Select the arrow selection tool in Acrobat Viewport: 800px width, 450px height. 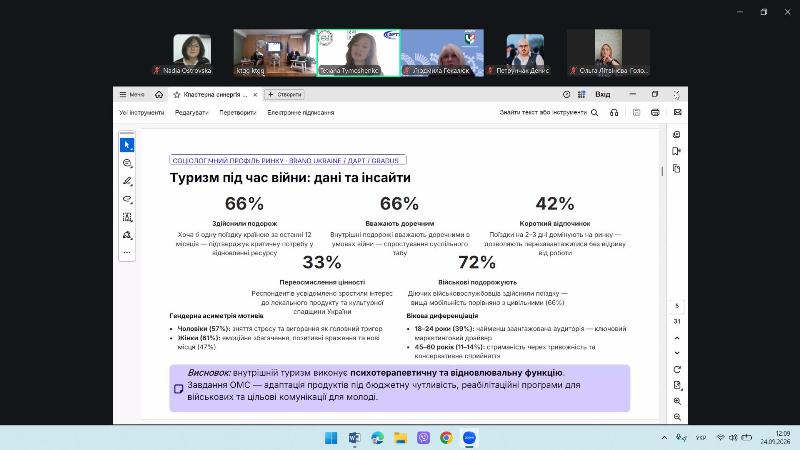pyautogui.click(x=127, y=145)
